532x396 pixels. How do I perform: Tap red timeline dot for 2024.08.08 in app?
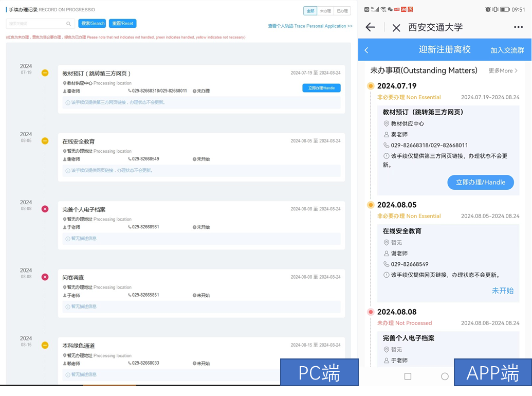(x=371, y=312)
